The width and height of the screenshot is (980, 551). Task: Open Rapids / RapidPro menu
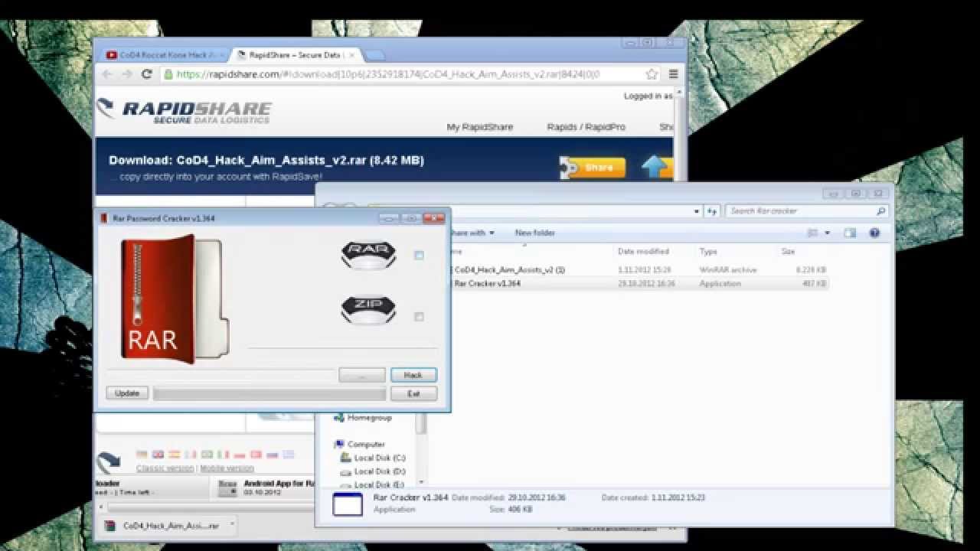click(x=586, y=127)
